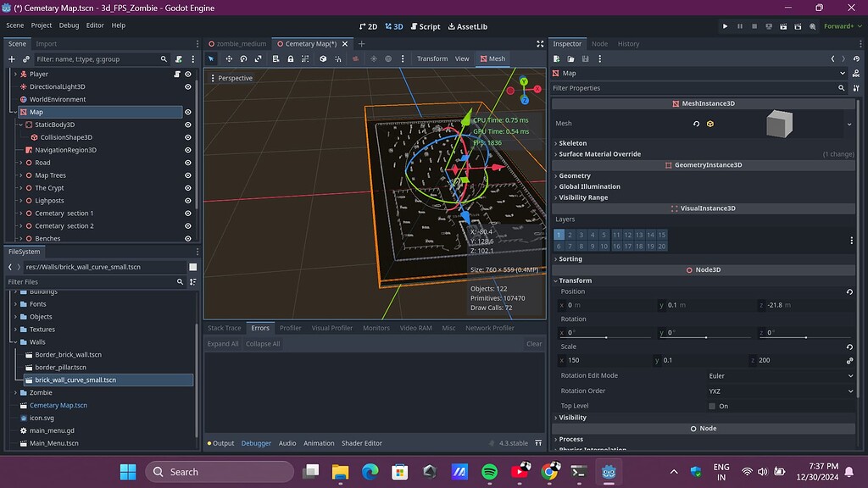
Task: Revert the Mesh property to default
Action: pyautogui.click(x=697, y=124)
